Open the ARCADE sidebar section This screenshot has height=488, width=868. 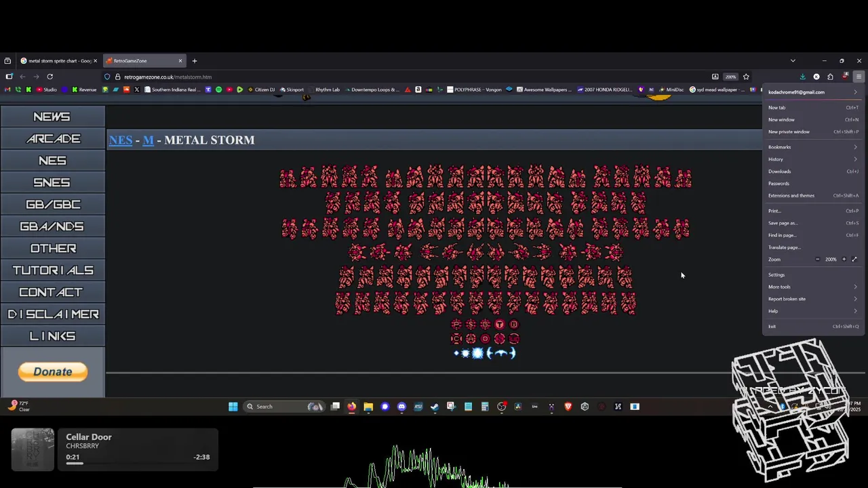[x=53, y=139]
